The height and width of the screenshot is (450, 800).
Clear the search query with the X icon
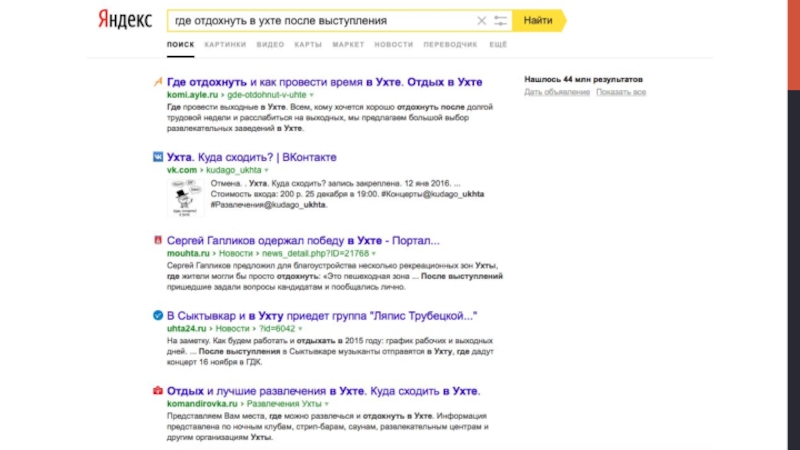tap(482, 21)
